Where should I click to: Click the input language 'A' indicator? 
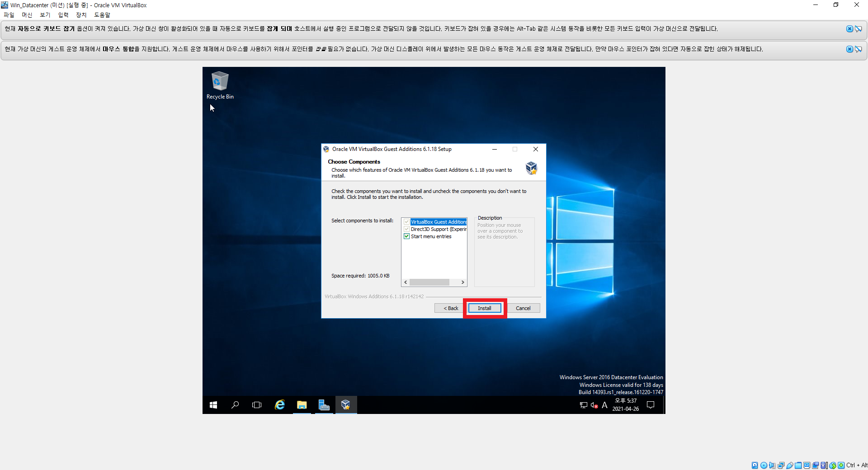point(604,405)
